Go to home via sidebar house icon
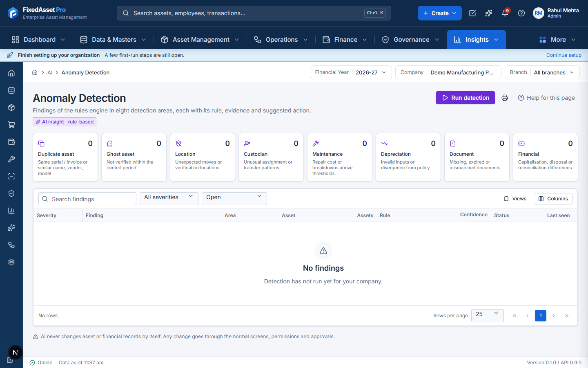Screen dimensions: 588x368 11,73
